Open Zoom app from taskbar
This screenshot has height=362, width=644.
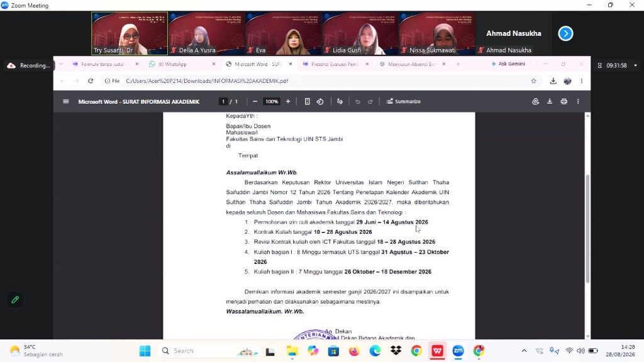(458, 351)
